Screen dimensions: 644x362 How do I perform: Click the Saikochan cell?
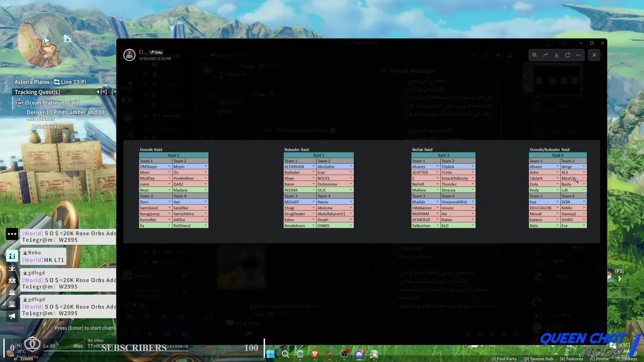click(426, 226)
